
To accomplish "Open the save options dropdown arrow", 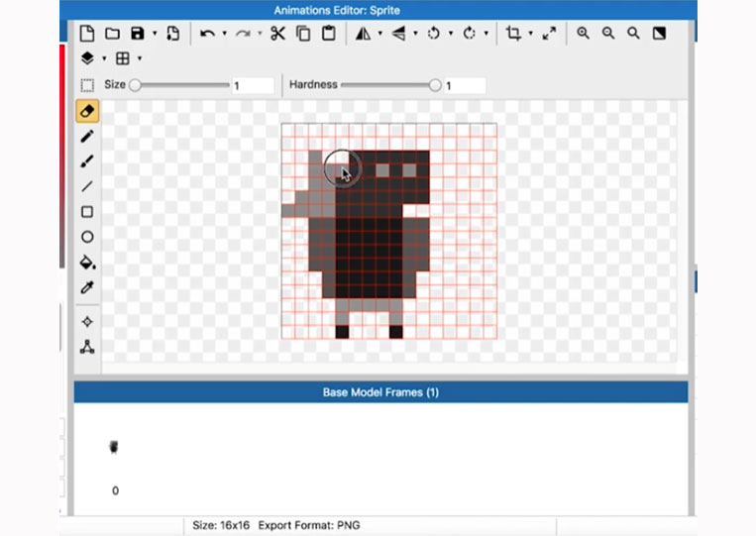I will pyautogui.click(x=155, y=34).
